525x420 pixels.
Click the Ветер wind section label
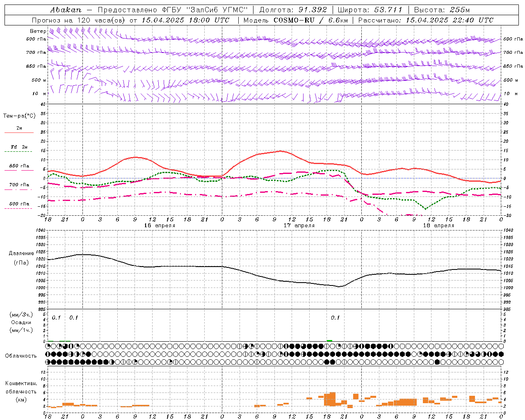[38, 31]
